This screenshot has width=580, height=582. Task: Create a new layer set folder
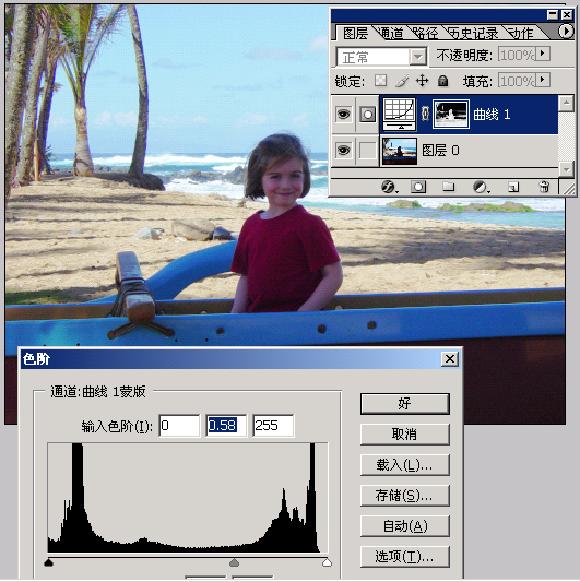pyautogui.click(x=448, y=186)
